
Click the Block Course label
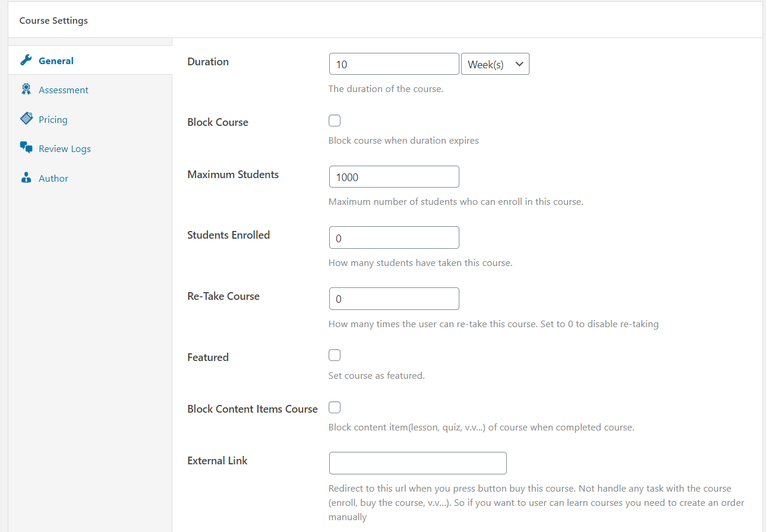click(217, 122)
